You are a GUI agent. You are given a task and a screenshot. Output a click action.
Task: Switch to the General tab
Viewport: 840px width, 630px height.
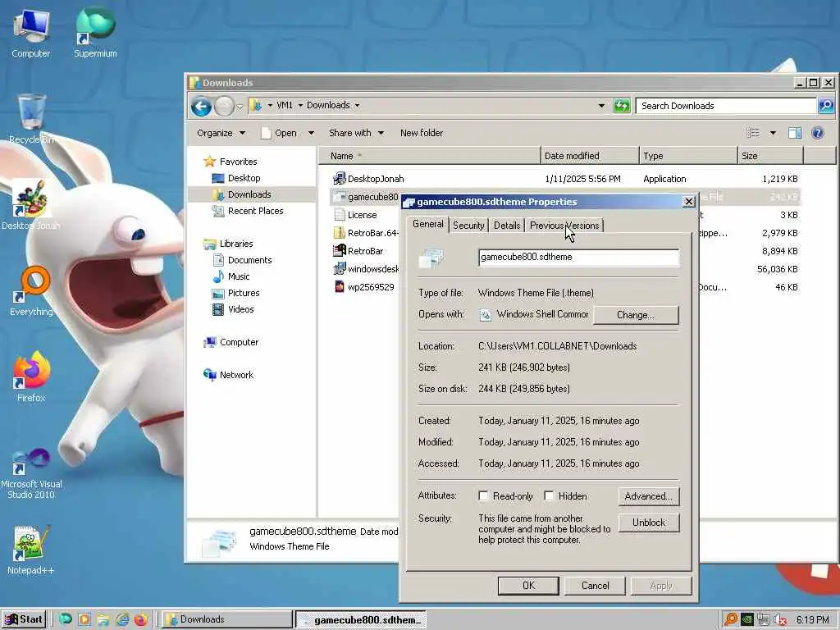428,224
